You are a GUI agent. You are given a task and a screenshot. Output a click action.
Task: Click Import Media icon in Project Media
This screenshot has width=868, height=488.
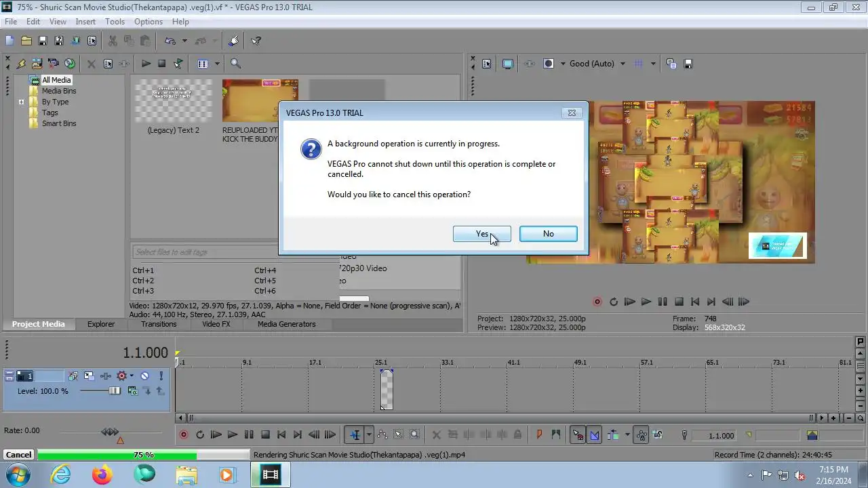37,64
